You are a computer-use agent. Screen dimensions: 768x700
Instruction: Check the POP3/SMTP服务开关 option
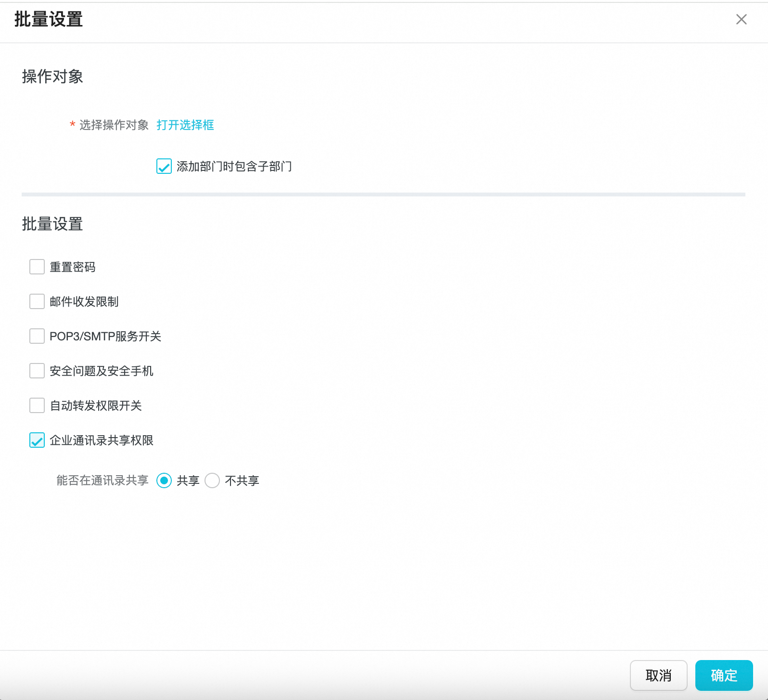(37, 336)
